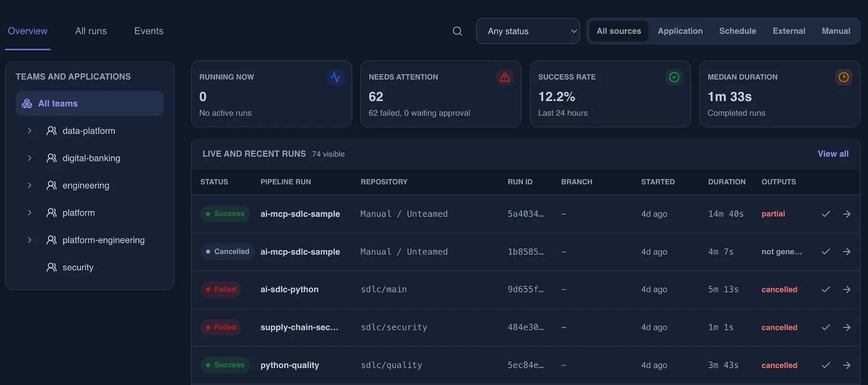Open run 5a4034 with its arrow icon
Screen dimensions: 868x385
(x=847, y=214)
